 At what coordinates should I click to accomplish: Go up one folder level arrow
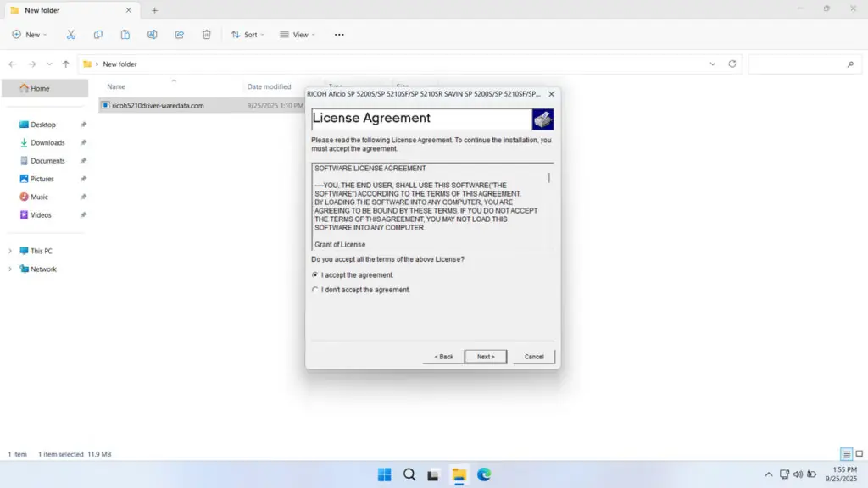coord(66,64)
